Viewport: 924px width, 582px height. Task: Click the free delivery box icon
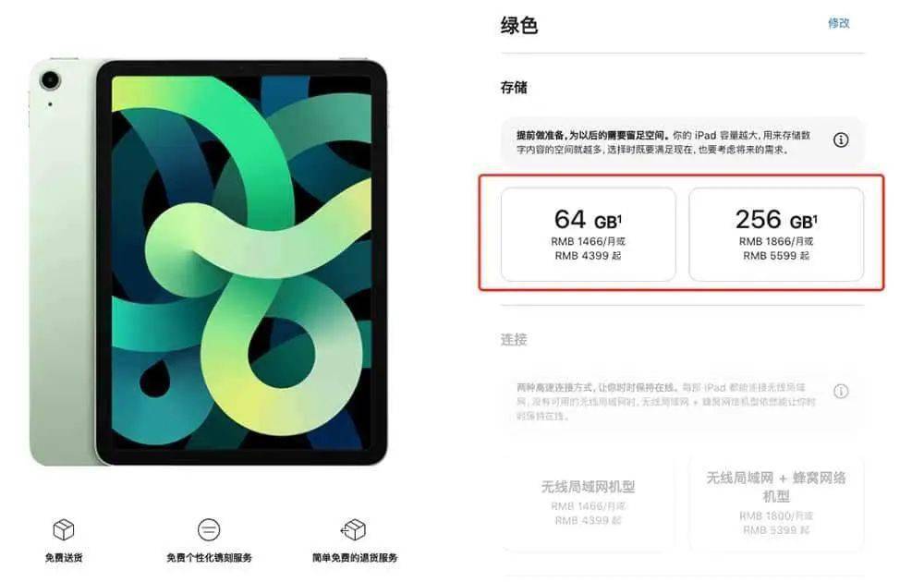point(64,529)
